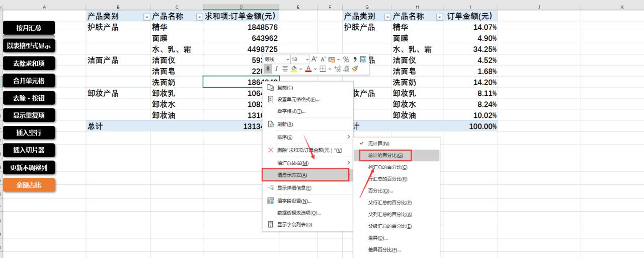Click the 合并单元格 button

[x=29, y=81]
